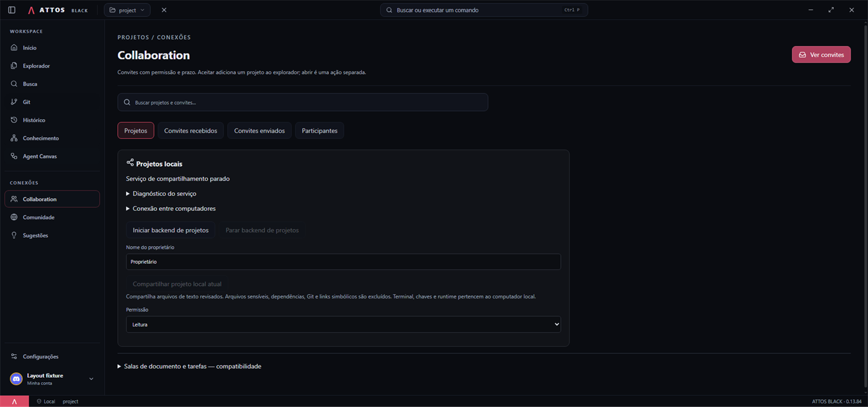Viewport: 868px width, 407px height.
Task: Close the project tab with X icon
Action: [164, 10]
